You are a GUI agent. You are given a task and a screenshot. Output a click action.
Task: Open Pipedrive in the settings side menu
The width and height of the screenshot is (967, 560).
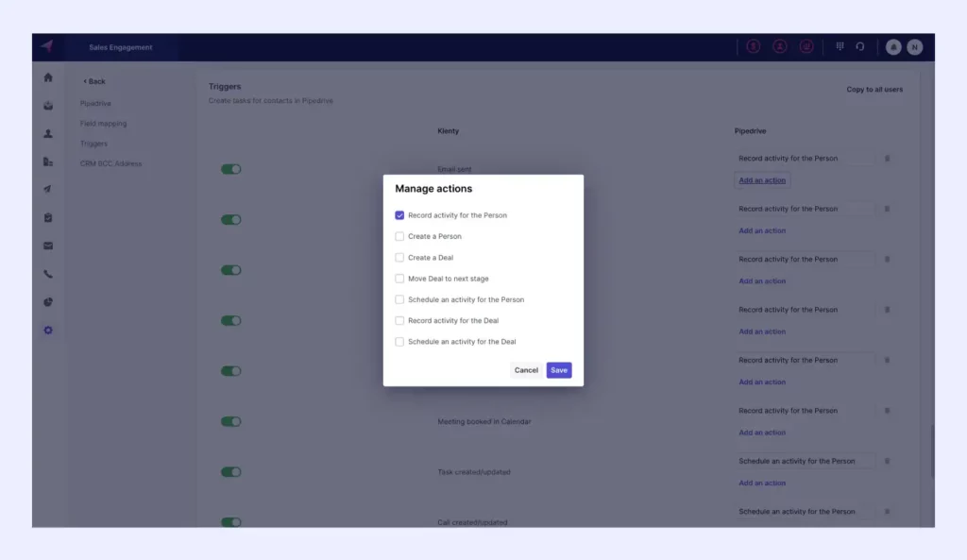tap(95, 104)
